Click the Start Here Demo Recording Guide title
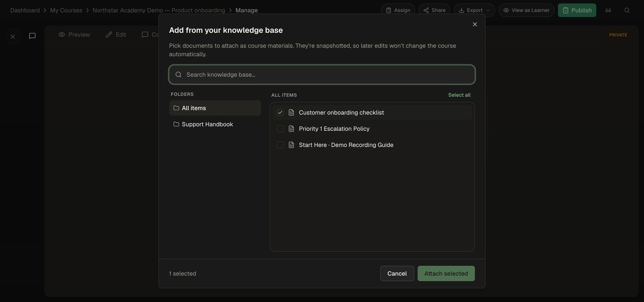 (346, 145)
